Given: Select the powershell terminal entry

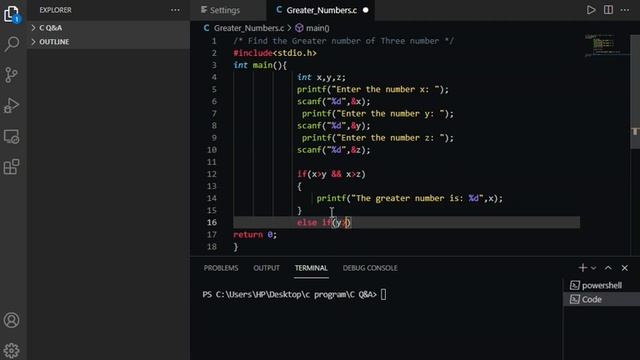Looking at the screenshot, I should click(602, 285).
